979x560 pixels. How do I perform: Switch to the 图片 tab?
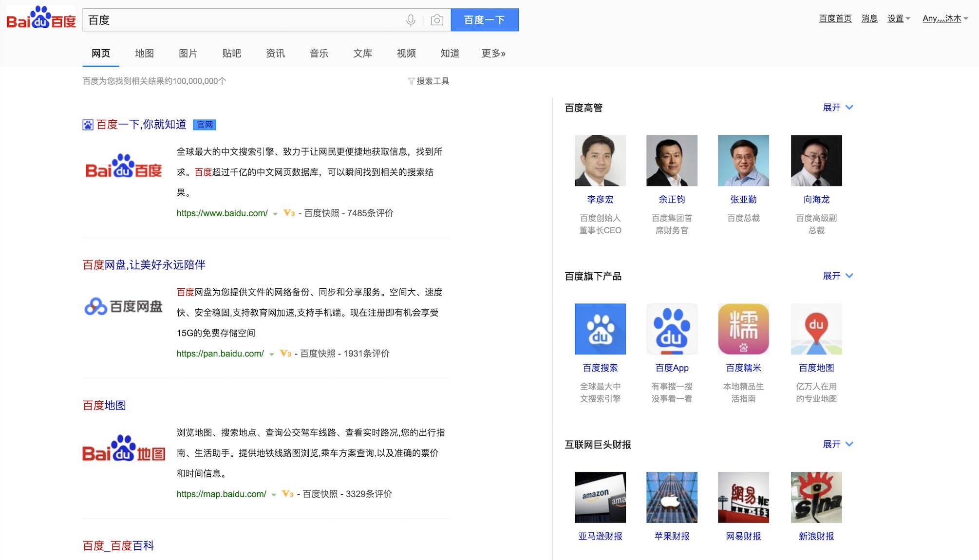click(188, 54)
